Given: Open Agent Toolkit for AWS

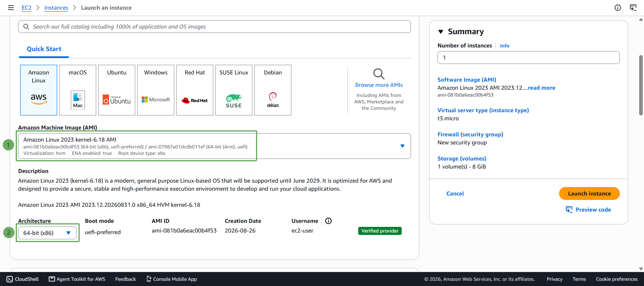Looking at the screenshot, I should pyautogui.click(x=77, y=279).
